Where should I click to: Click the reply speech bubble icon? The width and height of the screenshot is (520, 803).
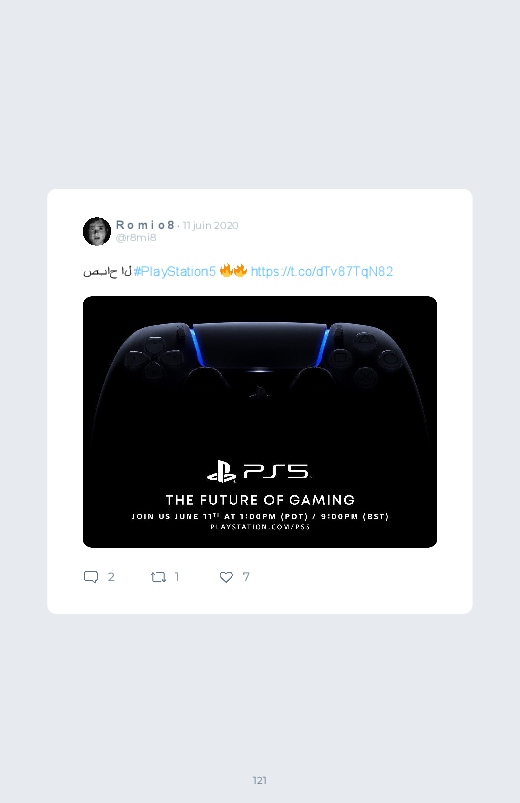91,577
